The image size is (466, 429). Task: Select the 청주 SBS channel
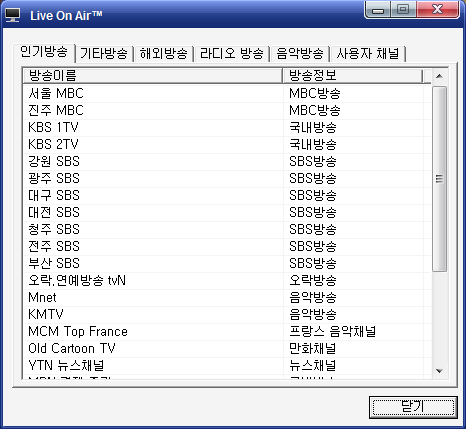click(227, 230)
